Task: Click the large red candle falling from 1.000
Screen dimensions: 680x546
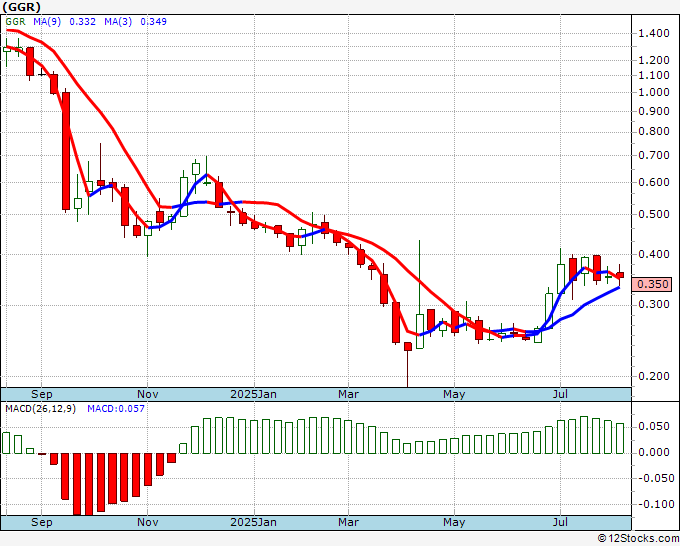Action: 66,151
